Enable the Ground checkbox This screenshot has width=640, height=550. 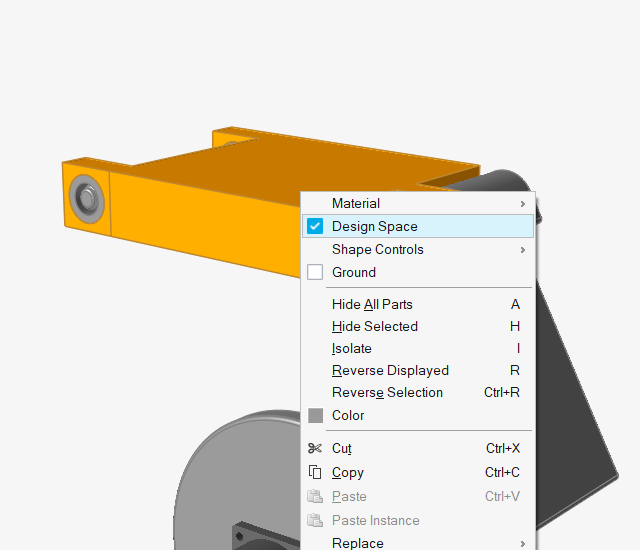tap(315, 272)
